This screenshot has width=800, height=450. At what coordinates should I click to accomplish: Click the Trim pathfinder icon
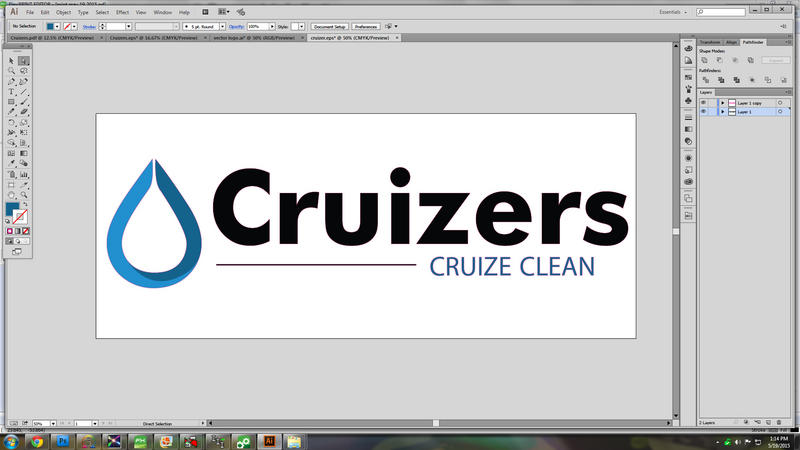721,80
